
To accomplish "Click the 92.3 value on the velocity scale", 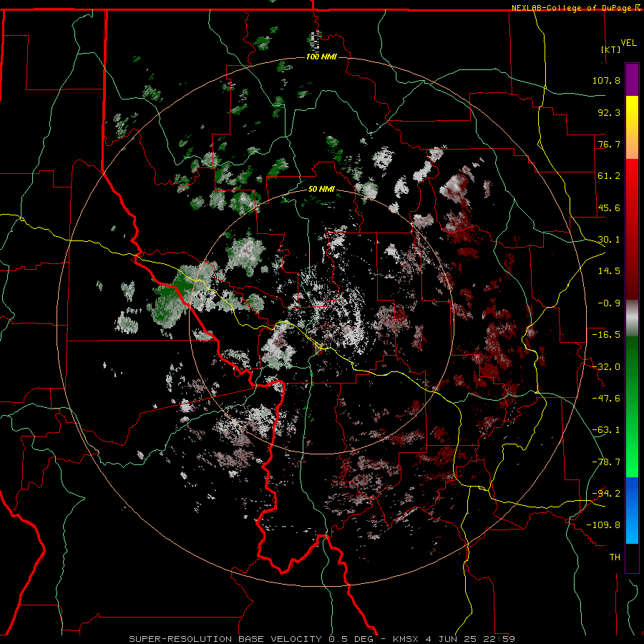I will pos(609,112).
